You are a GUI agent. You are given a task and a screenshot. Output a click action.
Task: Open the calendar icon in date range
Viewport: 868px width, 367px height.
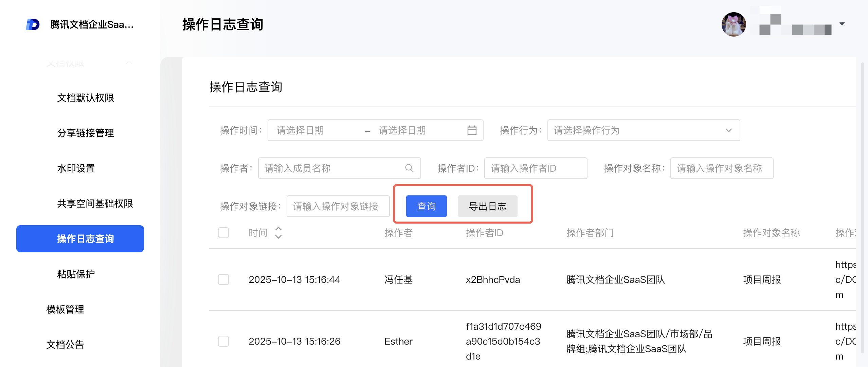pos(472,130)
